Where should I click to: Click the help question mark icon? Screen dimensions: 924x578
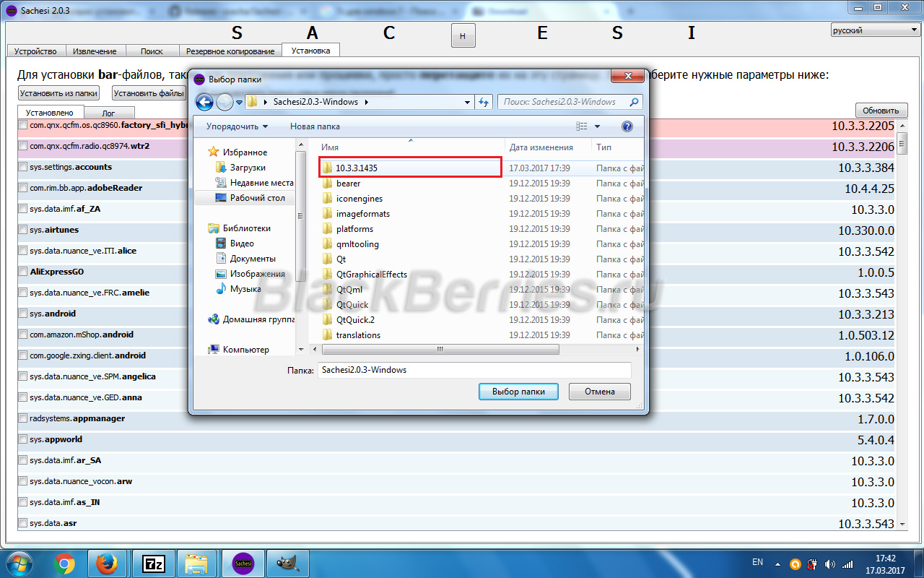627,126
